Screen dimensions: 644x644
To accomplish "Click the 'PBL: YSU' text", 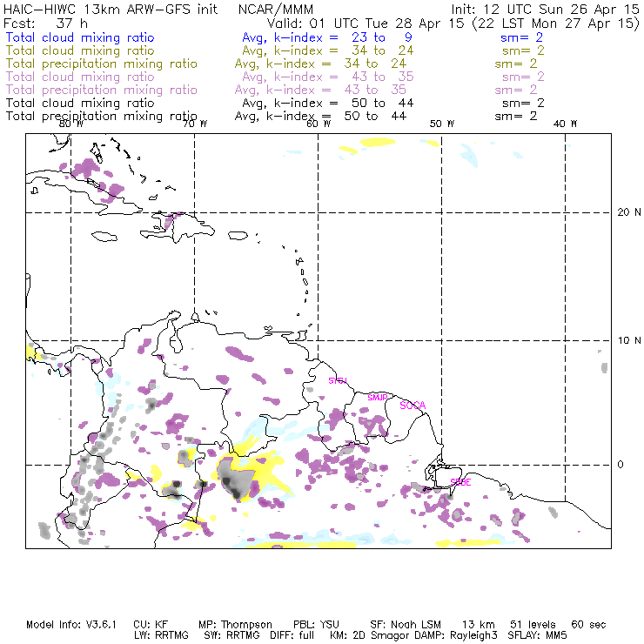I will point(316,625).
